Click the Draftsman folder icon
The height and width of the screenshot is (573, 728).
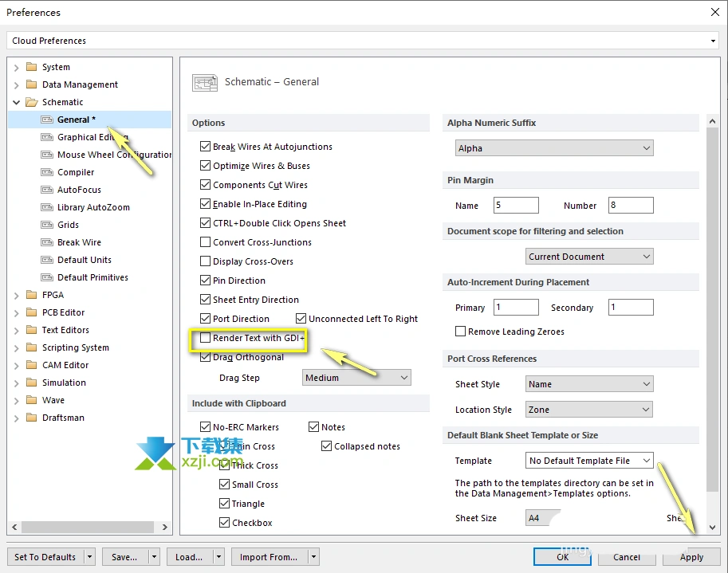(x=32, y=418)
